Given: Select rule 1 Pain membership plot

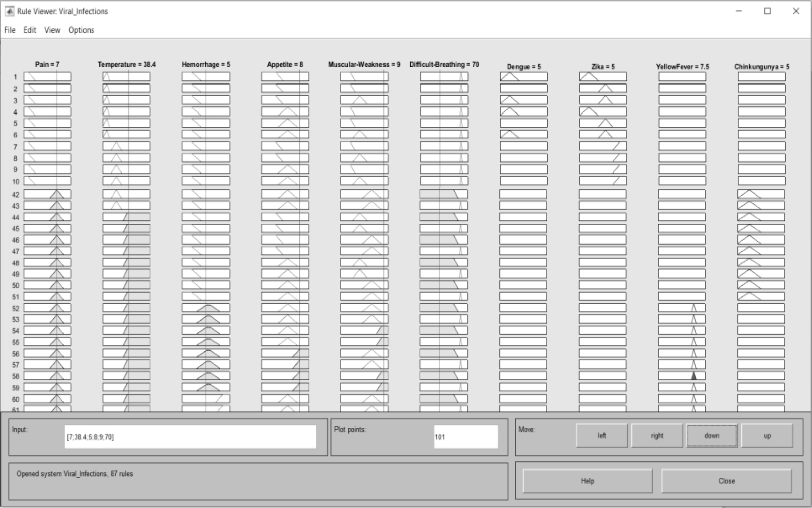Looking at the screenshot, I should click(x=47, y=77).
